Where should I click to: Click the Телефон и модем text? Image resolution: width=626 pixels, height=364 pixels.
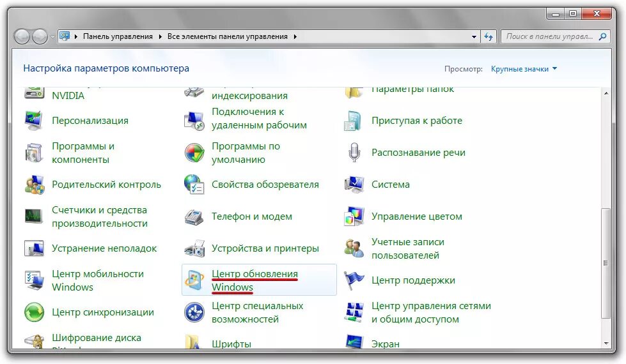tap(251, 216)
